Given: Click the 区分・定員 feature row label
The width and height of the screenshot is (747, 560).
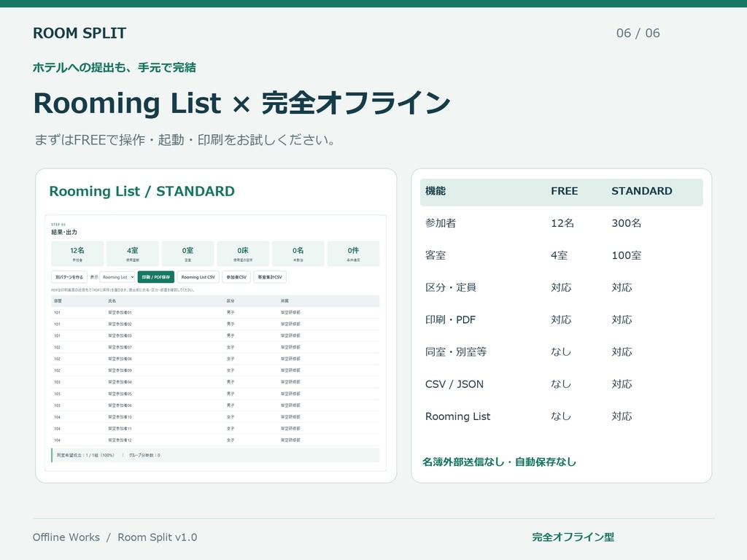Looking at the screenshot, I should click(451, 287).
